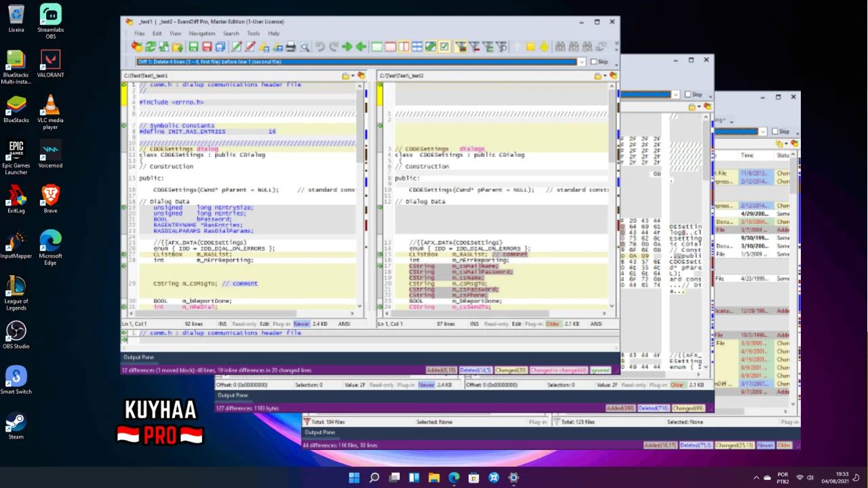Click '87 lines' in right status bar
The width and height of the screenshot is (868, 488).
[x=446, y=324]
